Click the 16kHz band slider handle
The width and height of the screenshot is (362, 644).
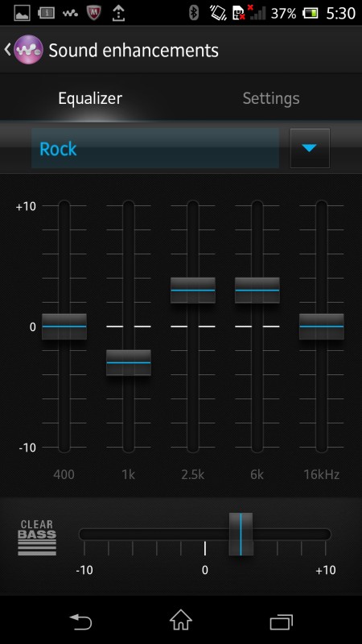(321, 327)
